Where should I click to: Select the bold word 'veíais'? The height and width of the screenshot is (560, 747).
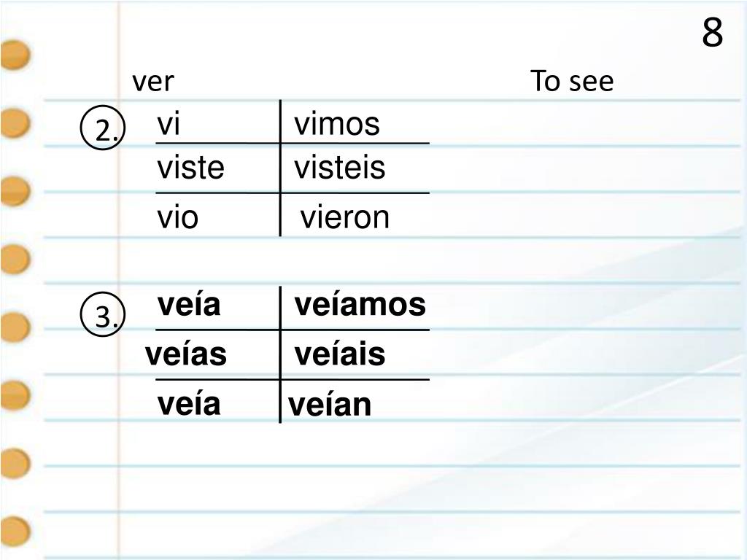340,354
